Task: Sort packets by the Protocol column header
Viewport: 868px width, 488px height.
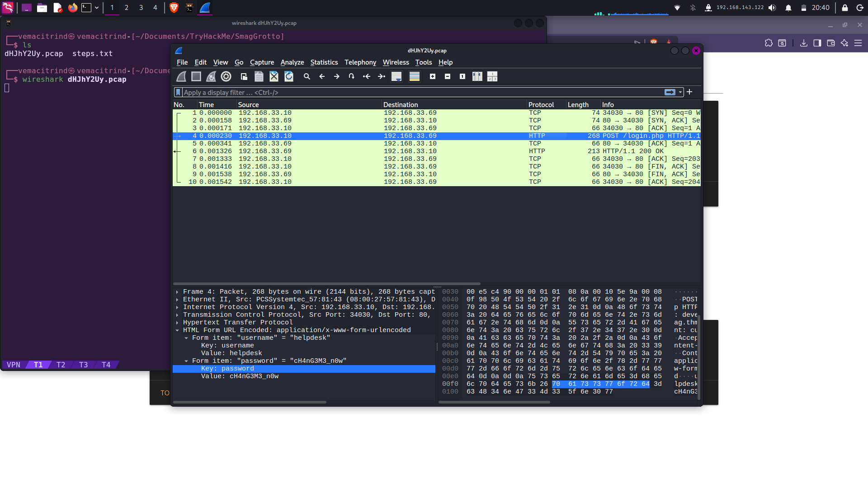Action: pos(546,105)
